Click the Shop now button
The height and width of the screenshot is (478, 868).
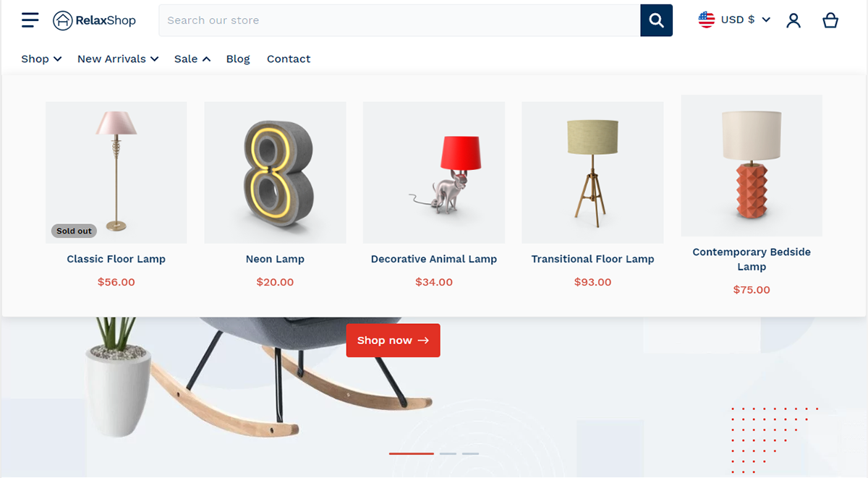coord(393,341)
